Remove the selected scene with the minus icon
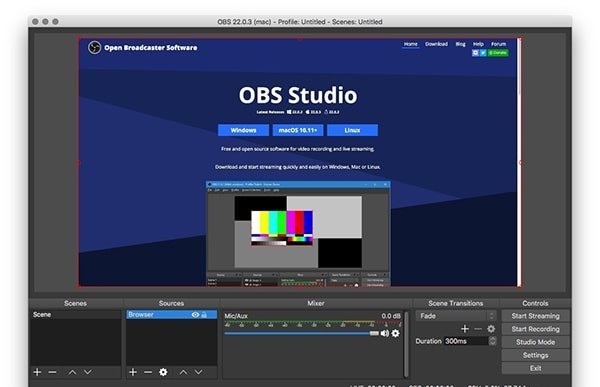This screenshot has height=387, width=600. (52, 372)
